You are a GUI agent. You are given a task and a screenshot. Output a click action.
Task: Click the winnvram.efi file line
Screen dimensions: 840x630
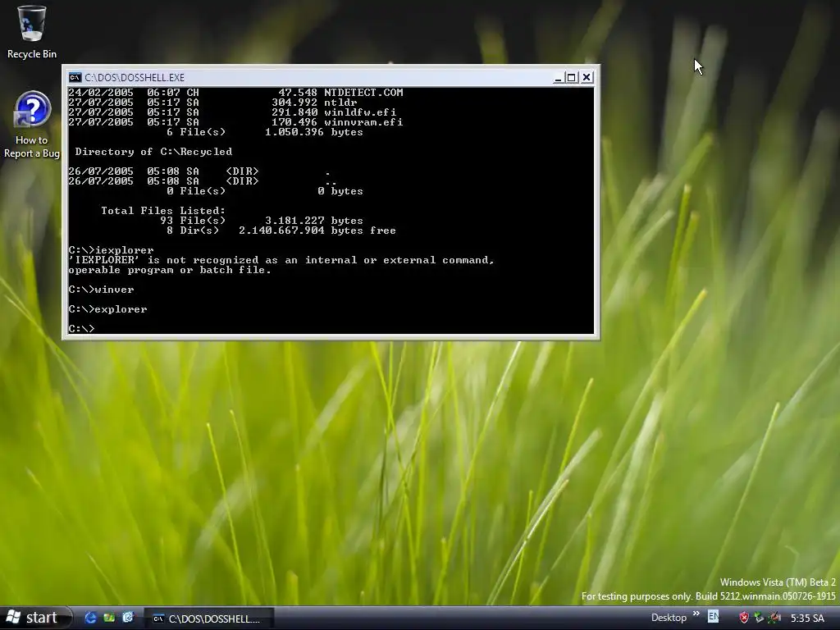(x=235, y=122)
